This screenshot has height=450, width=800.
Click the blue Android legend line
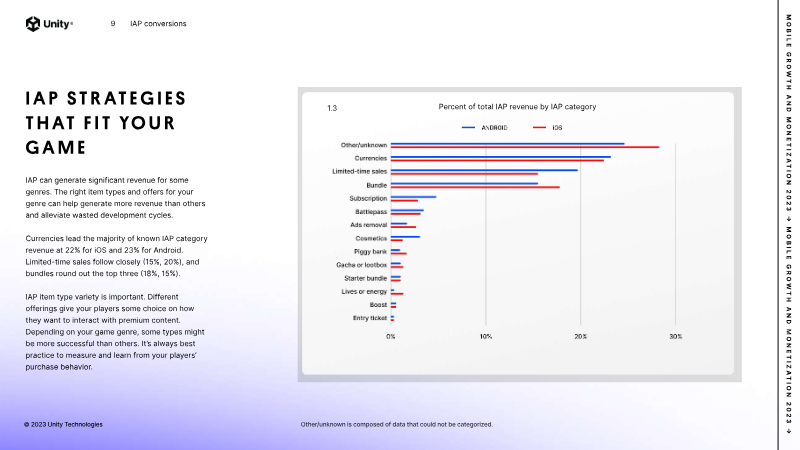[x=467, y=128]
